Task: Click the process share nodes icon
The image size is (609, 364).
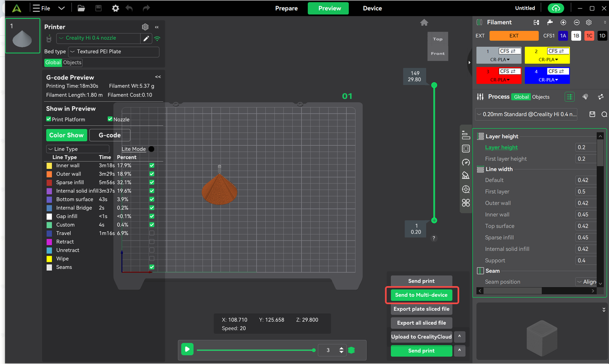Action: click(601, 97)
